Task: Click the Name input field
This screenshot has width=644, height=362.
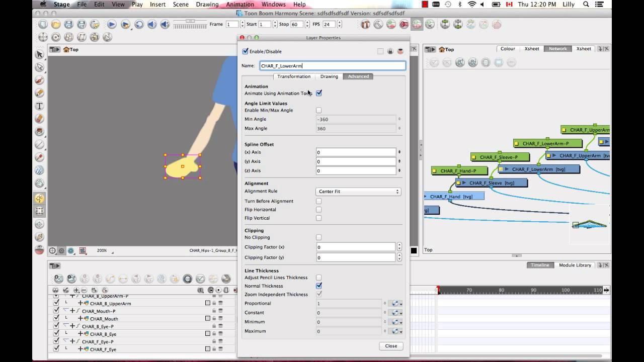Action: (333, 65)
